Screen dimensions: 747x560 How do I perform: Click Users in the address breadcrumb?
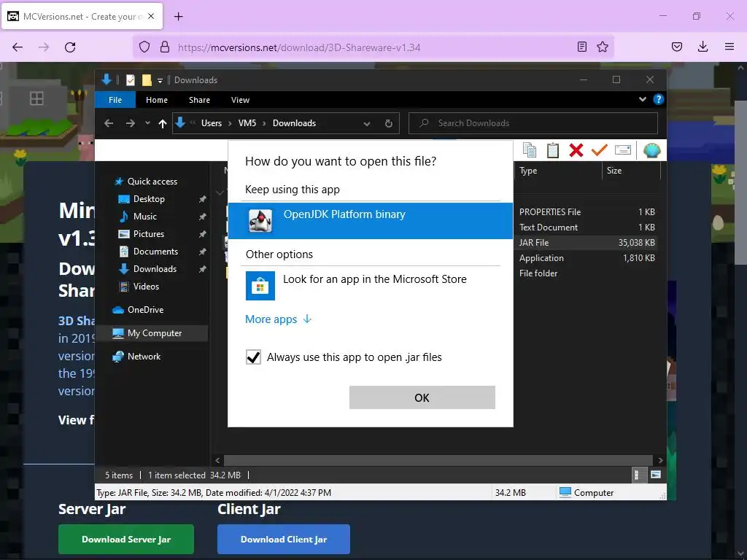point(212,123)
